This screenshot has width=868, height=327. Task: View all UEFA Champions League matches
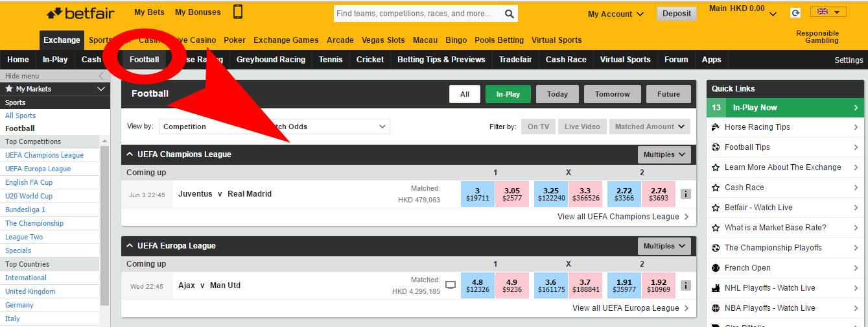pyautogui.click(x=623, y=217)
